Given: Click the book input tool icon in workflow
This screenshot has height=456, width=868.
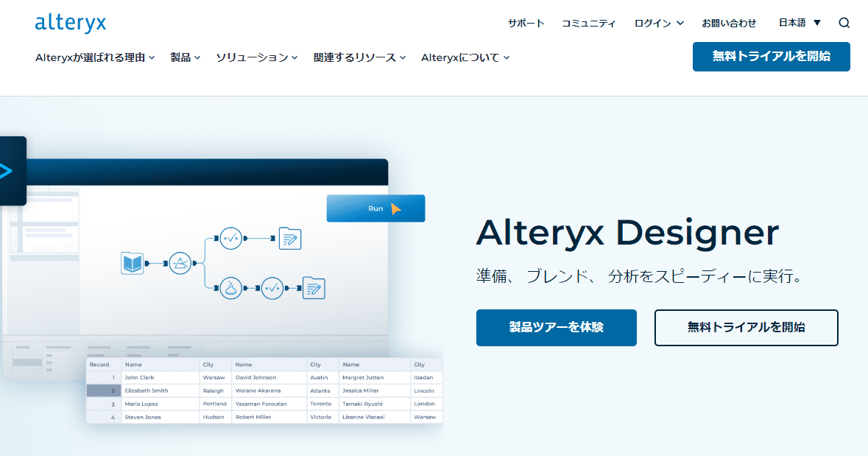Looking at the screenshot, I should pyautogui.click(x=133, y=263).
